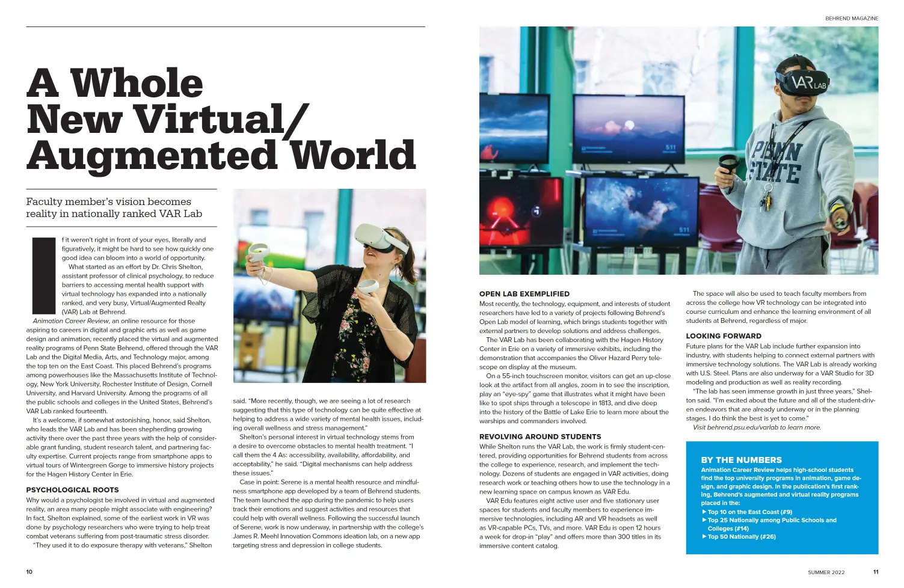Click the subheading 'Faculty member's vision becomes reality'

pyautogui.click(x=114, y=207)
